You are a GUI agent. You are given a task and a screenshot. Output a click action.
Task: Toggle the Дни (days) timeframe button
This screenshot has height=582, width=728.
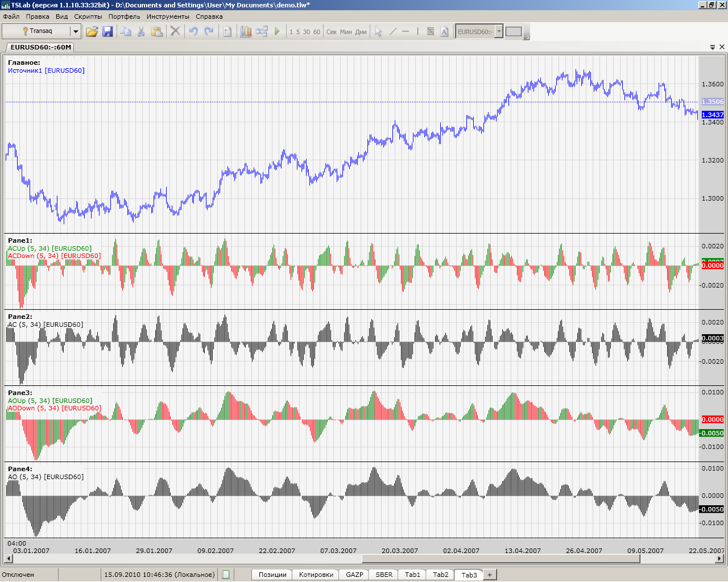click(361, 32)
